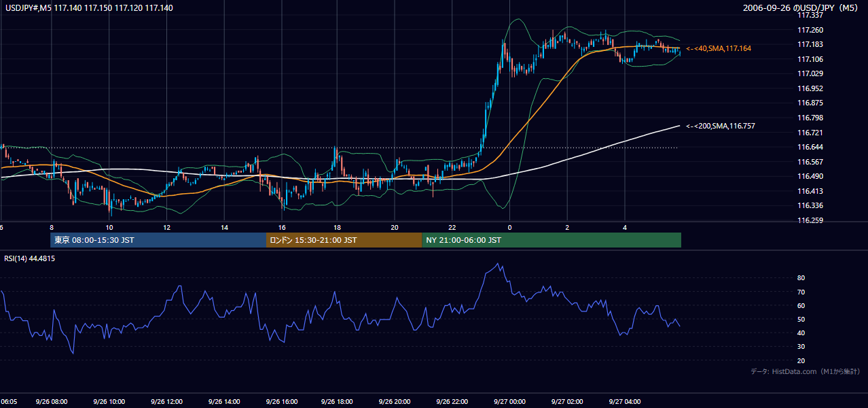This screenshot has height=408, width=868.
Task: Click hour label 0 under the price chart
Action: point(510,228)
